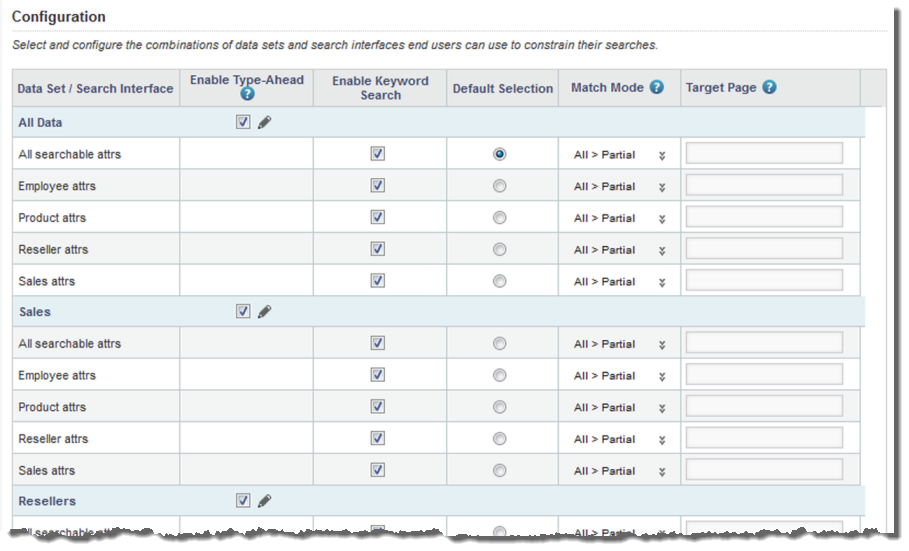Image resolution: width=909 pixels, height=551 pixels.
Task: Toggle type-ahead checkbox for Sales group
Action: (x=243, y=311)
